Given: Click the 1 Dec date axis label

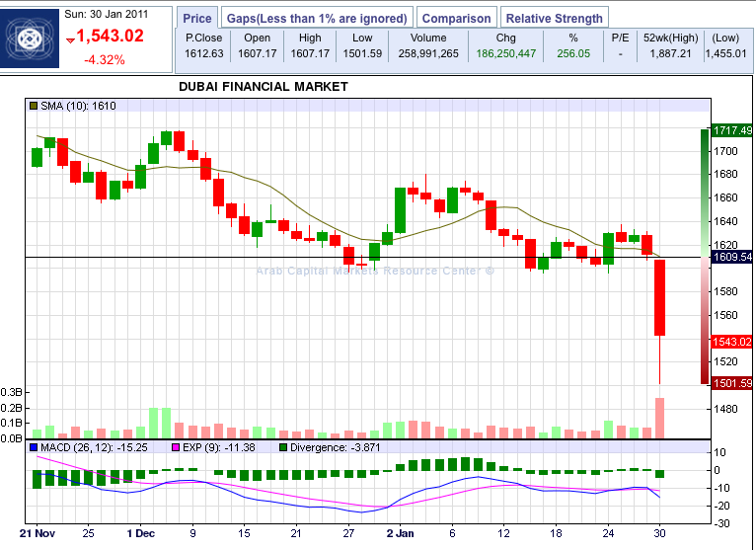Looking at the screenshot, I should tap(141, 533).
